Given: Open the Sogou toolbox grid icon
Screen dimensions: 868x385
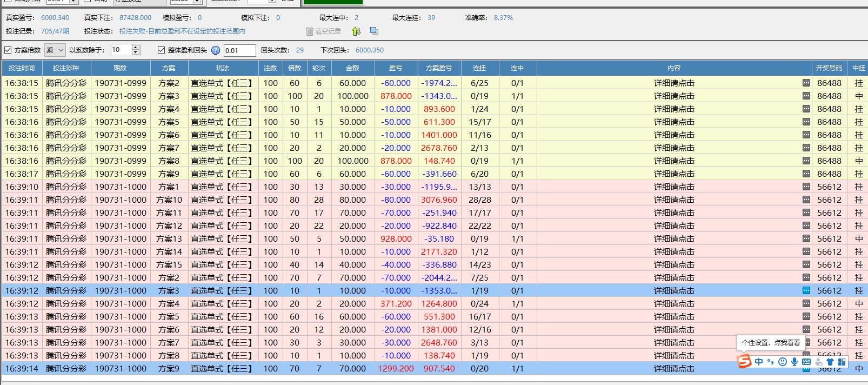Looking at the screenshot, I should pyautogui.click(x=842, y=362).
